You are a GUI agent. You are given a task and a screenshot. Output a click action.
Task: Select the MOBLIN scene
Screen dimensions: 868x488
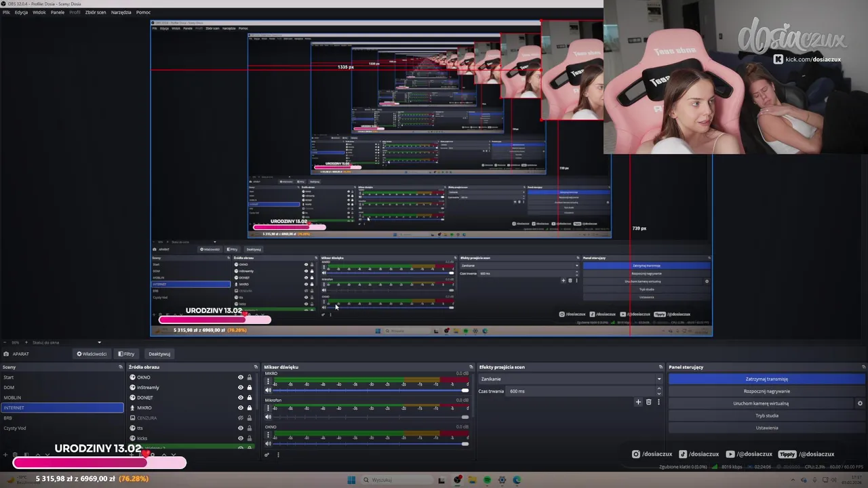coord(62,397)
